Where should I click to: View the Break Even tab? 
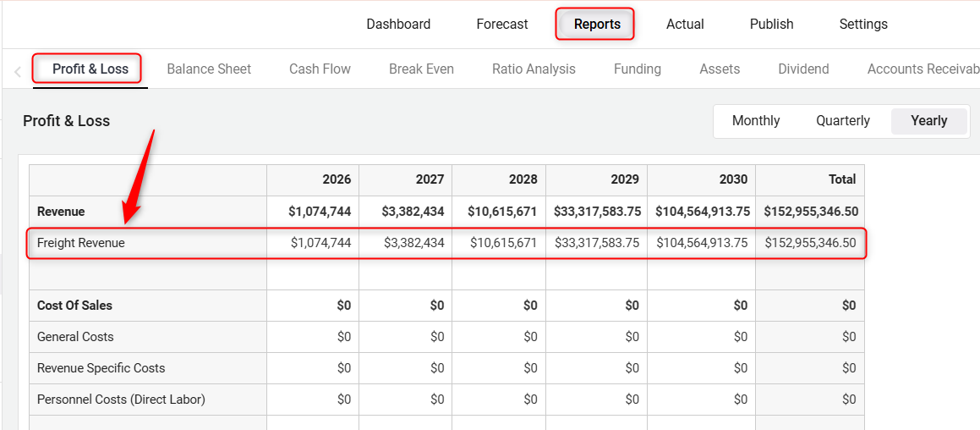421,69
